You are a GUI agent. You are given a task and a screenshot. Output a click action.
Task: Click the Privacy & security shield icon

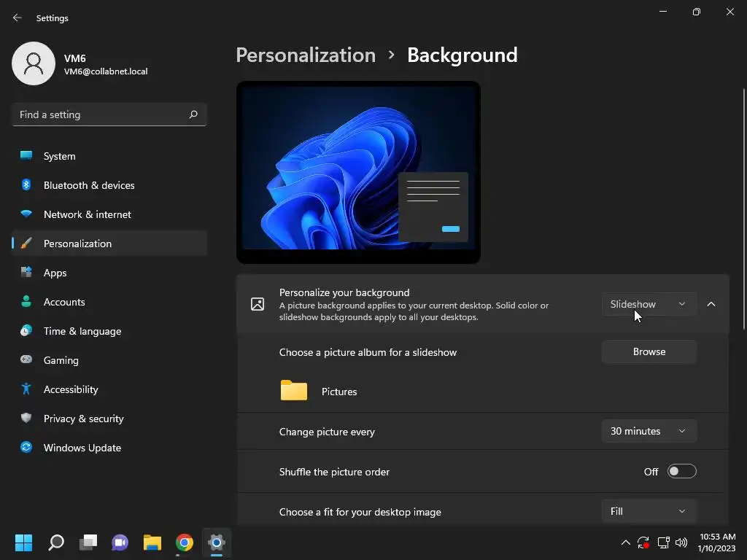tap(26, 418)
